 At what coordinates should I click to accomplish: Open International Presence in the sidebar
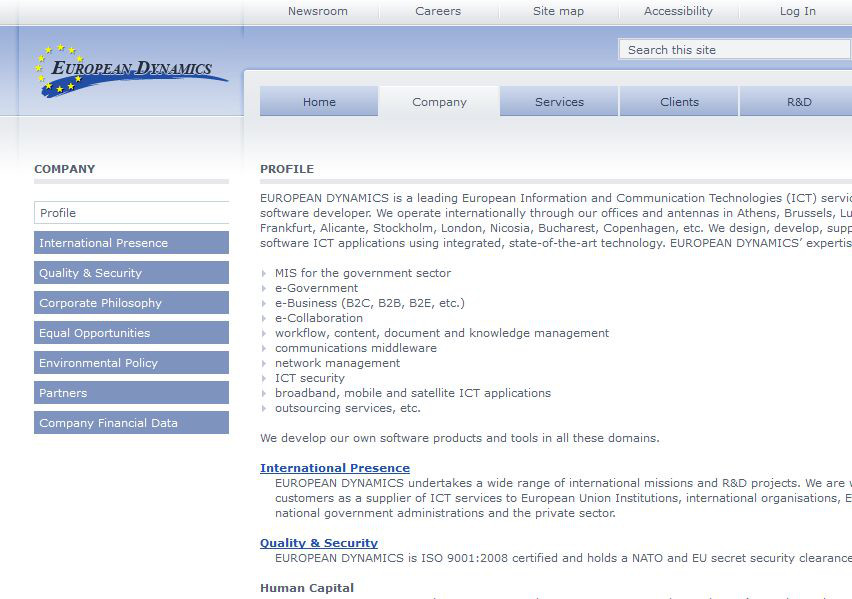(131, 242)
